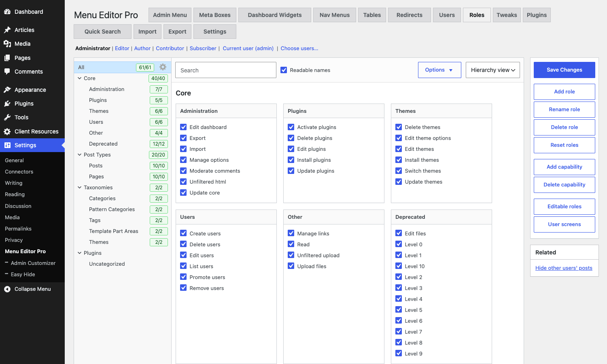Image resolution: width=607 pixels, height=364 pixels.
Task: Toggle the Promote users checkbox
Action: click(183, 277)
